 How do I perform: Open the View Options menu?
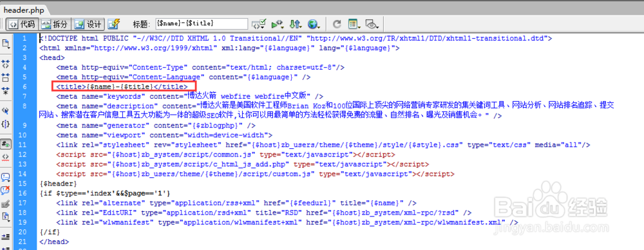(x=354, y=24)
